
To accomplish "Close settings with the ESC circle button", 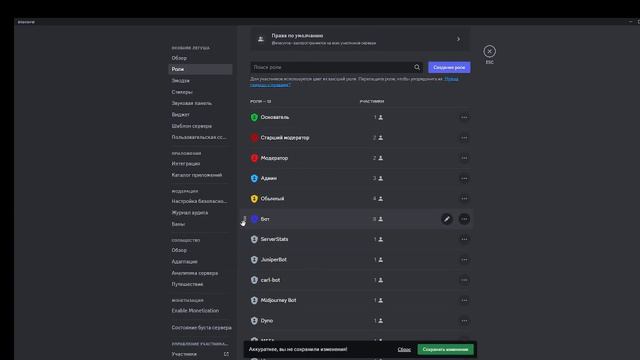I will [x=489, y=51].
